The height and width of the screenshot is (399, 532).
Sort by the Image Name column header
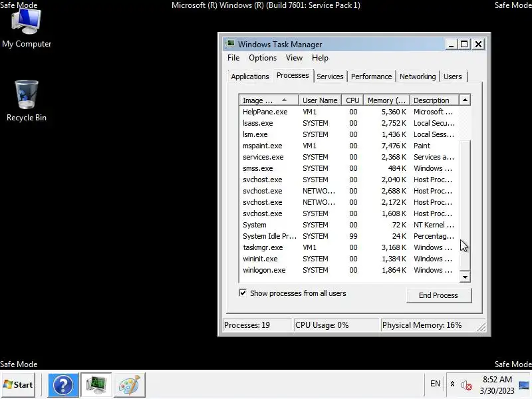[269, 100]
